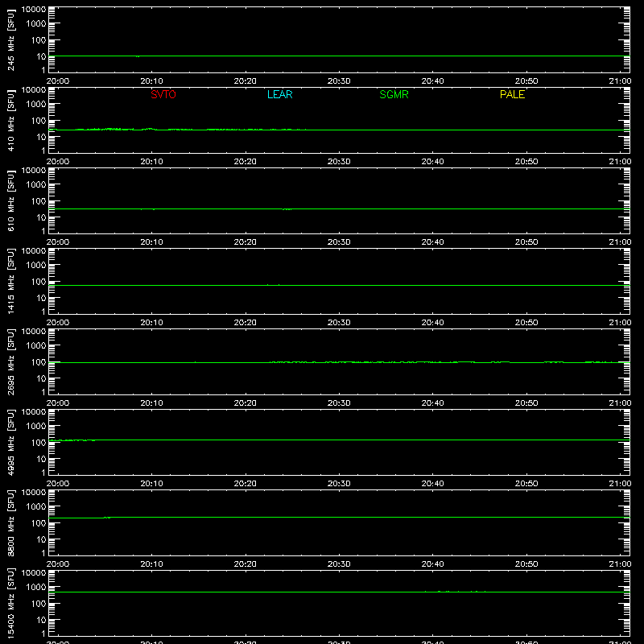Click 20:00 time label under 4995 MHz plot
Image resolution: width=644 pixels, height=644 pixels.
pos(58,484)
